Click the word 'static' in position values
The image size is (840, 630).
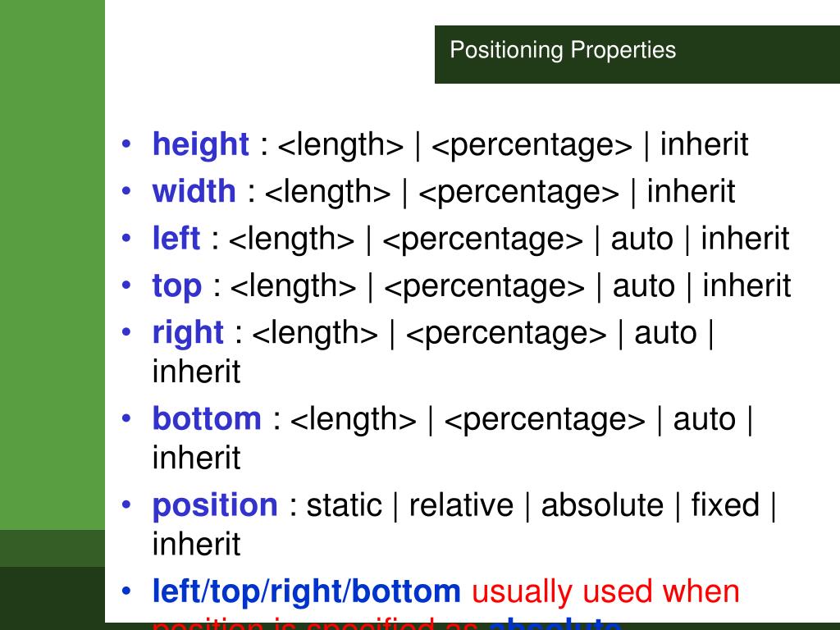(344, 505)
